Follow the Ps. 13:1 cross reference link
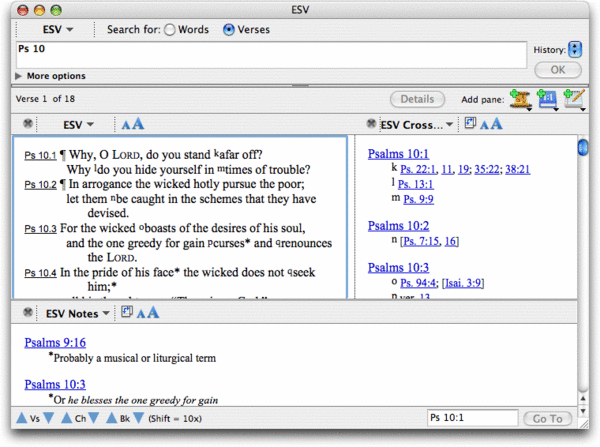Screen dimensions: 600x447 [416, 184]
